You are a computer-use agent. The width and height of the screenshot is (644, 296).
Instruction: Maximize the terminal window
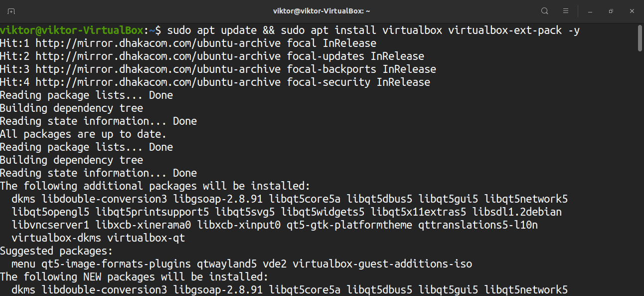611,11
